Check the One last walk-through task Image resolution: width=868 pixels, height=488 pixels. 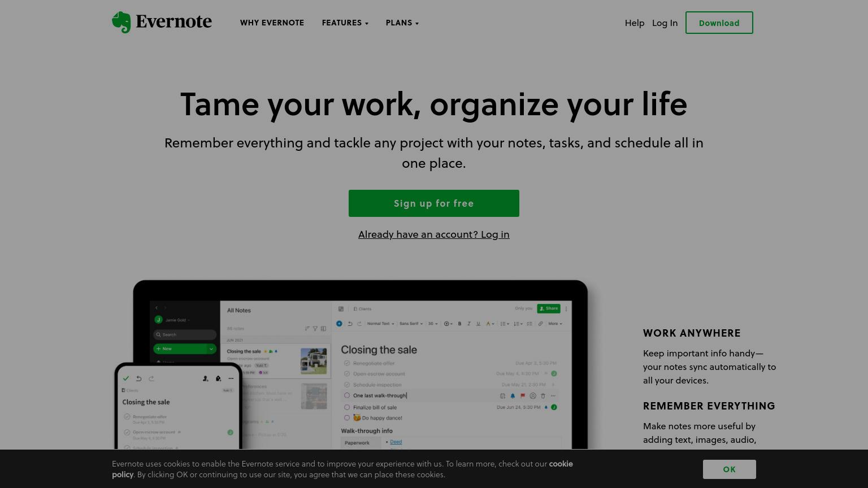coord(347,395)
